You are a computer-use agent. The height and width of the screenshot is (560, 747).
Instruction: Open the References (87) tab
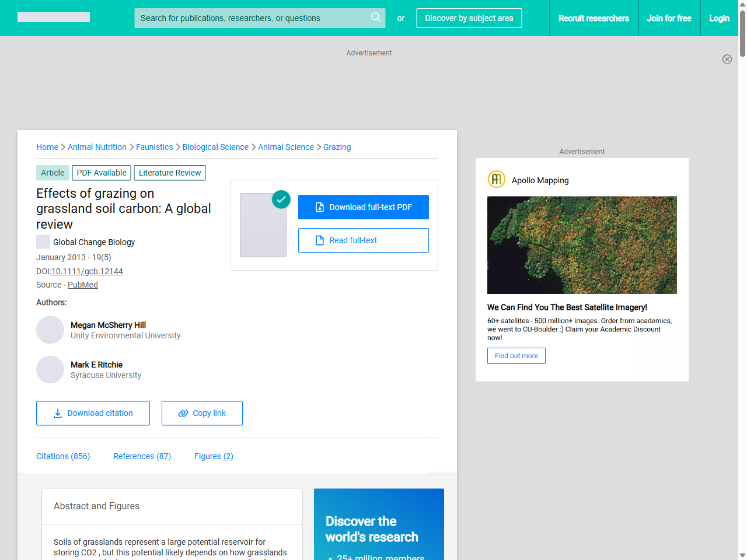142,456
